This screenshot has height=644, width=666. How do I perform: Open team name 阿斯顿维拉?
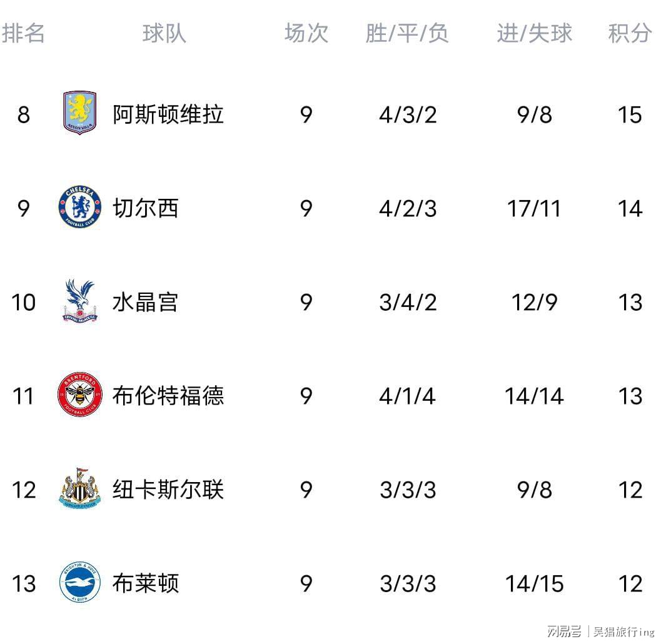168,114
